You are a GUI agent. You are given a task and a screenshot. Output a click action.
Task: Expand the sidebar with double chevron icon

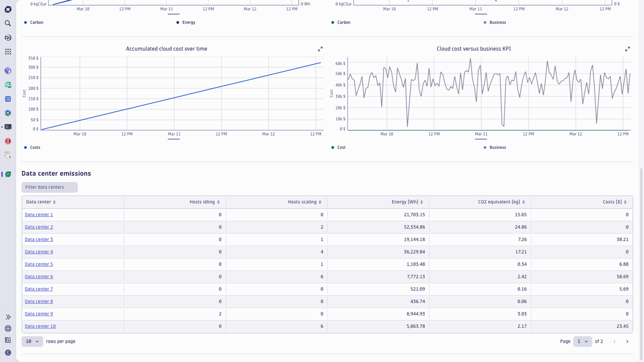8,317
